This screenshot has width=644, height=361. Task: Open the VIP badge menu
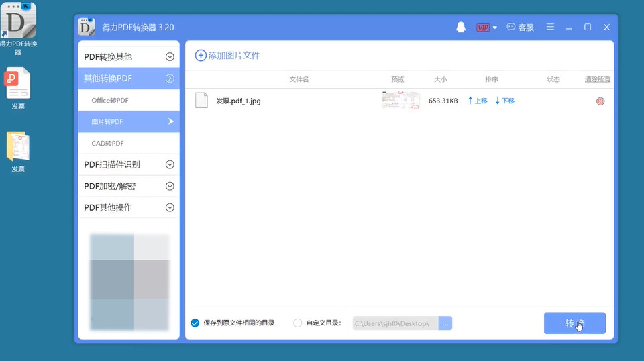[x=482, y=28]
